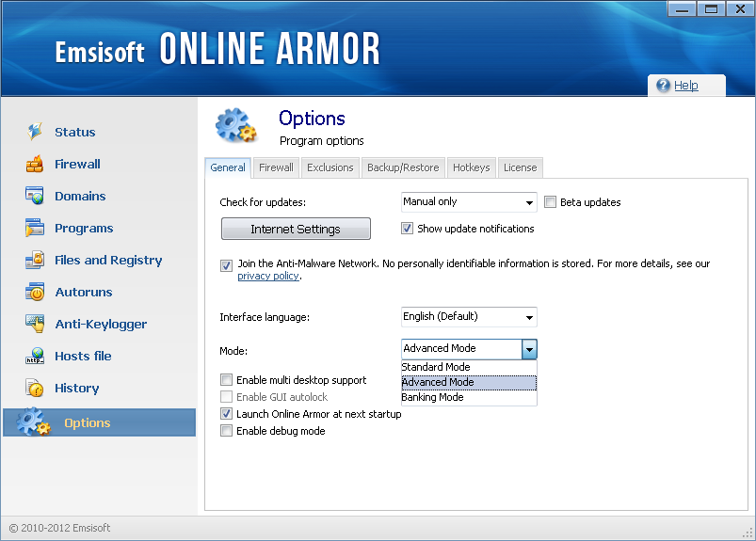
Task: Open the Backup/Restore tab
Action: [x=403, y=167]
